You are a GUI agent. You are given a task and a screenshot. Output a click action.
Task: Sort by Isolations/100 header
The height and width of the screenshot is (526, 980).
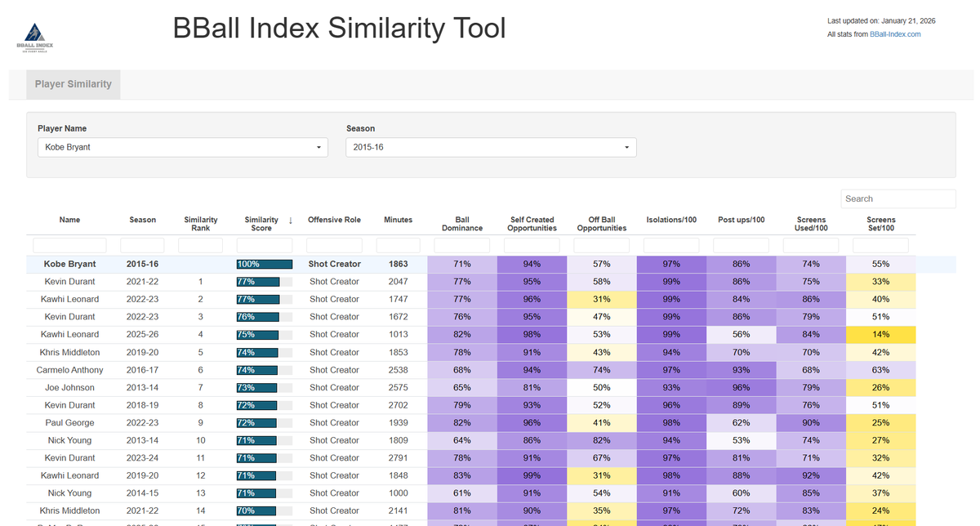[671, 220]
